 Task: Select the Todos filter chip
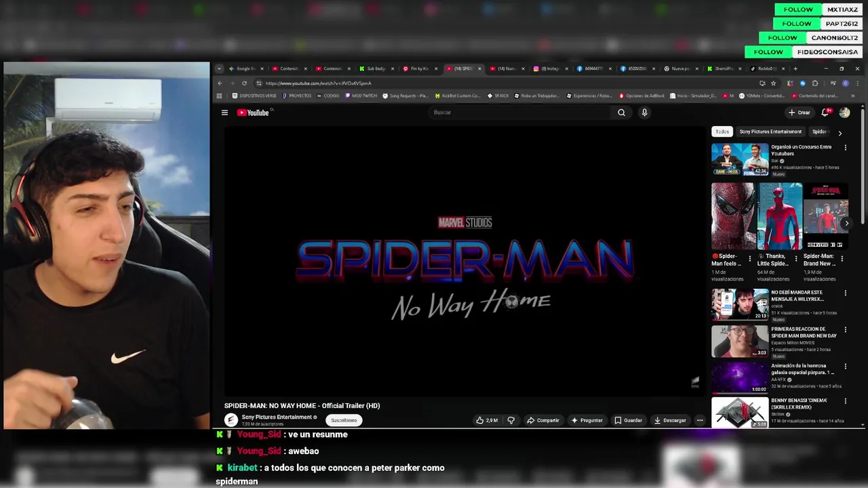722,131
